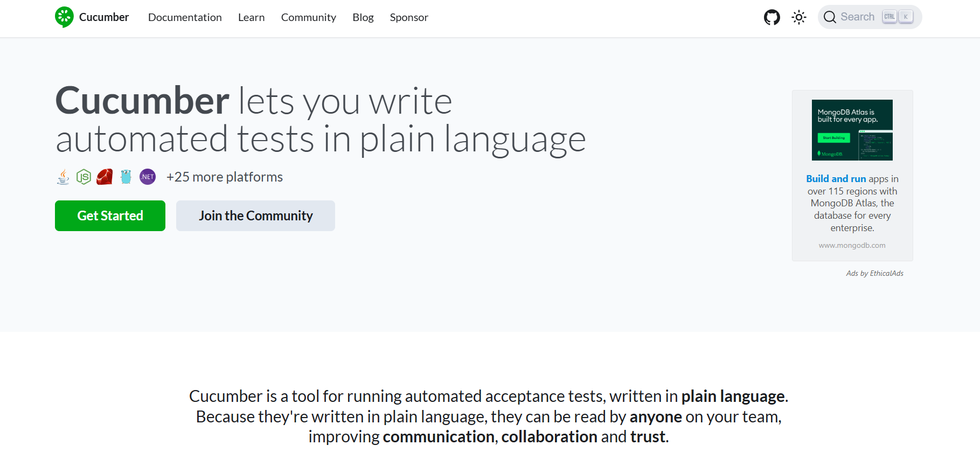Open the Blog nav link
The width and height of the screenshot is (980, 466).
pos(363,17)
